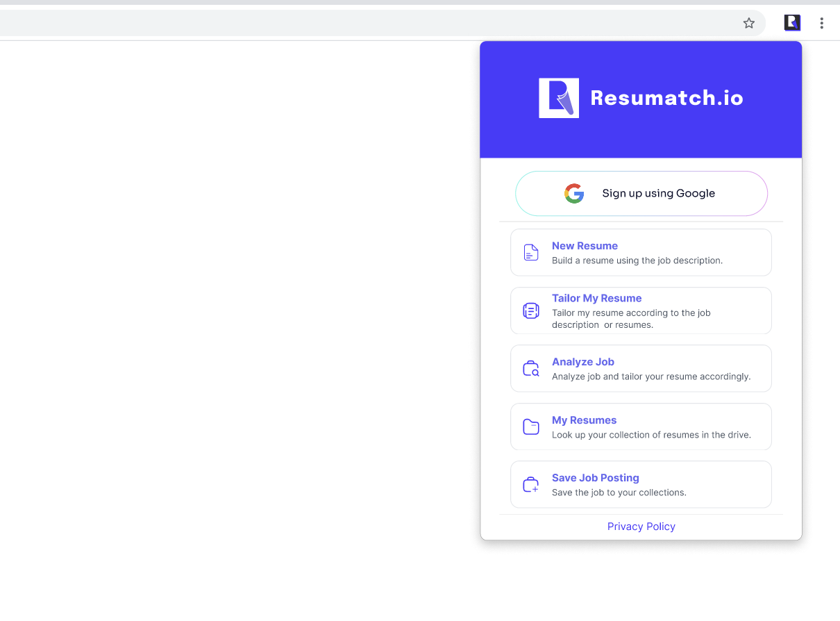Click the Tailor My Resume icon

click(x=531, y=310)
